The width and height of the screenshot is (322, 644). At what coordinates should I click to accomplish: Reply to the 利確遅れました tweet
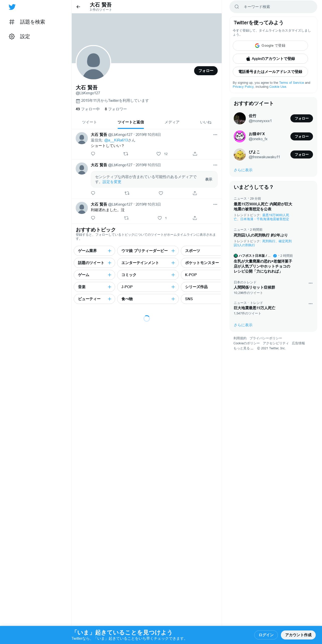tap(93, 218)
